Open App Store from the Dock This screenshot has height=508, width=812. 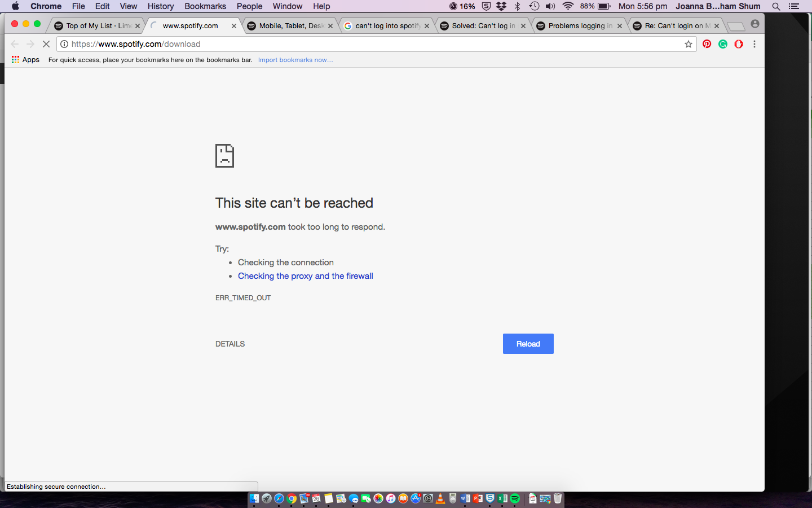pyautogui.click(x=416, y=498)
